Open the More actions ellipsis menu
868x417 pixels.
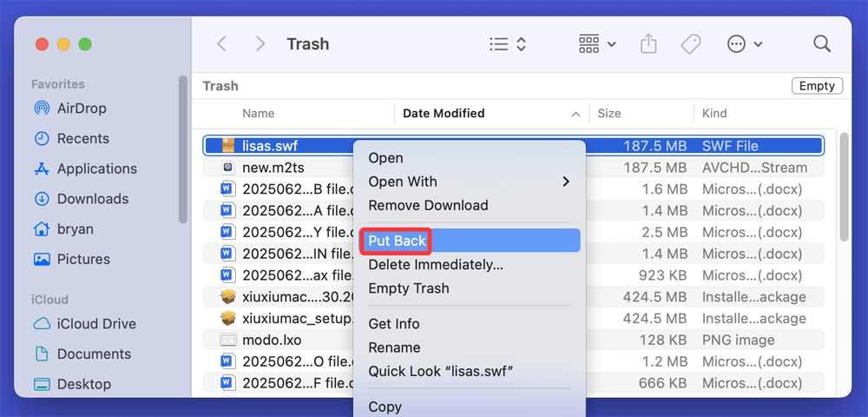click(x=745, y=44)
